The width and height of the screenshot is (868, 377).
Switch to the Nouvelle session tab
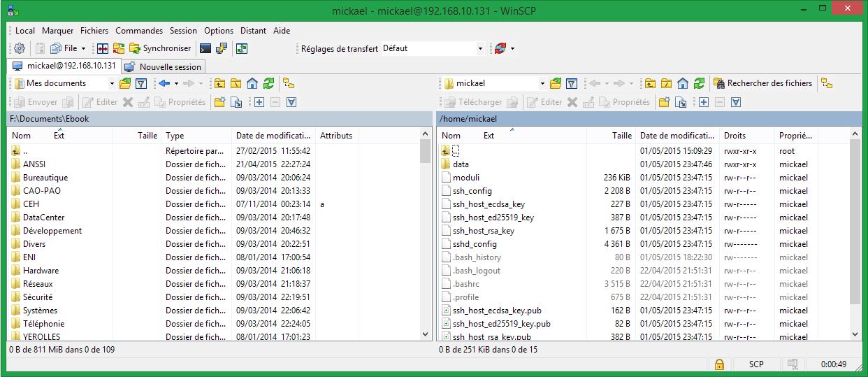(164, 67)
